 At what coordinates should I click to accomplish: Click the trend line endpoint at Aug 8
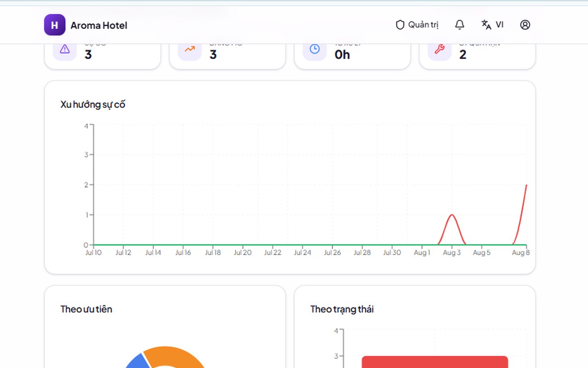526,185
